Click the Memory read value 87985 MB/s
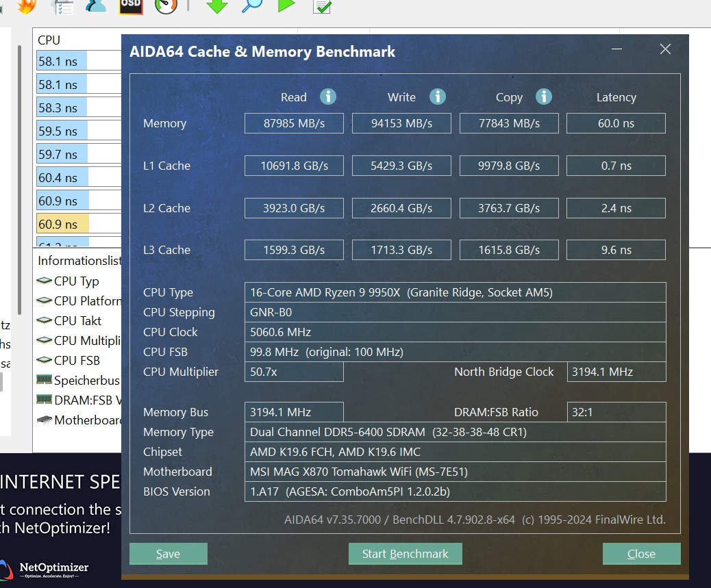The height and width of the screenshot is (588, 711). coord(294,123)
